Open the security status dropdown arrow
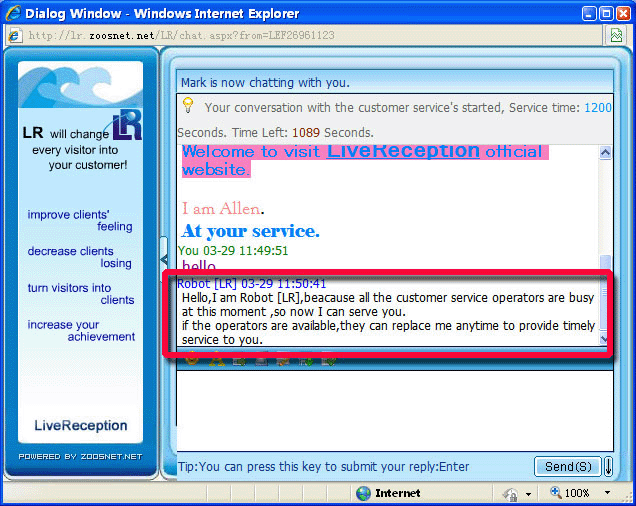This screenshot has width=636, height=506. 528,494
